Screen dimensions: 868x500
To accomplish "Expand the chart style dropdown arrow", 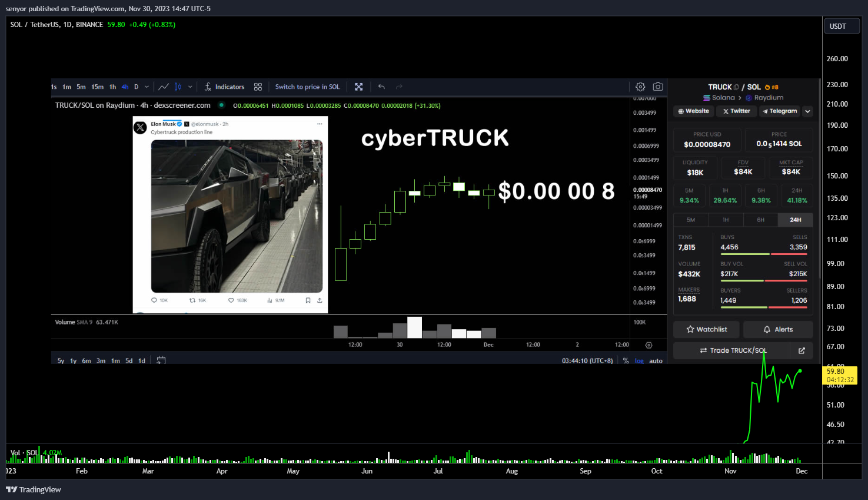I will [x=190, y=87].
